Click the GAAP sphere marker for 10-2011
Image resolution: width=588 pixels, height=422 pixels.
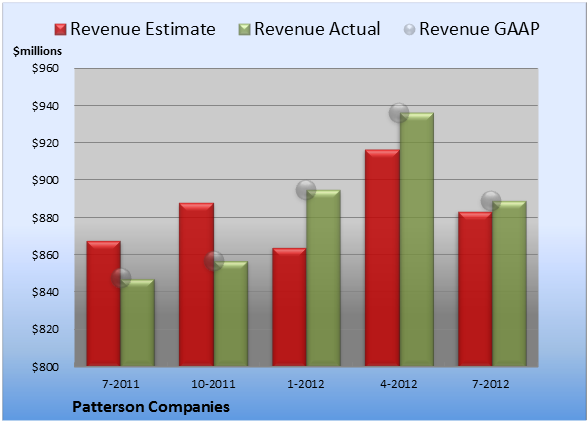(214, 261)
